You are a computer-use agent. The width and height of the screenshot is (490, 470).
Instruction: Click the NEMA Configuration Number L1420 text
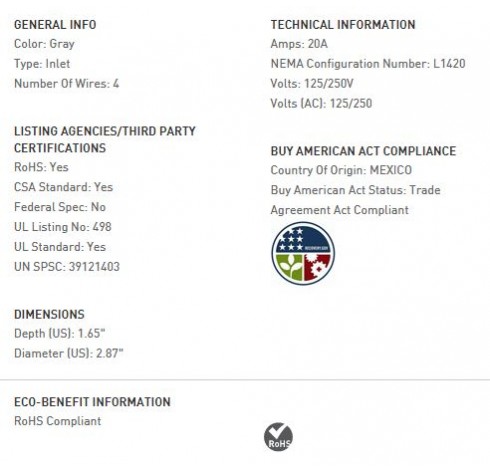[368, 64]
